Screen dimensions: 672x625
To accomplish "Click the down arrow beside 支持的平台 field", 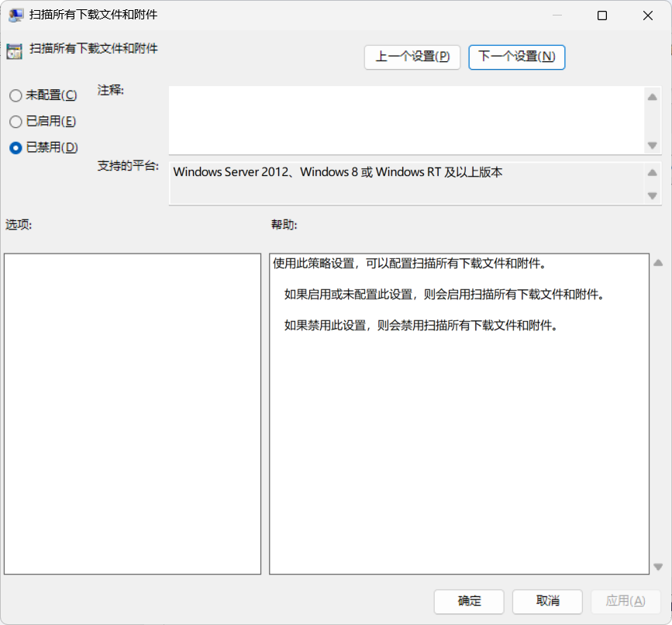I will click(652, 196).
